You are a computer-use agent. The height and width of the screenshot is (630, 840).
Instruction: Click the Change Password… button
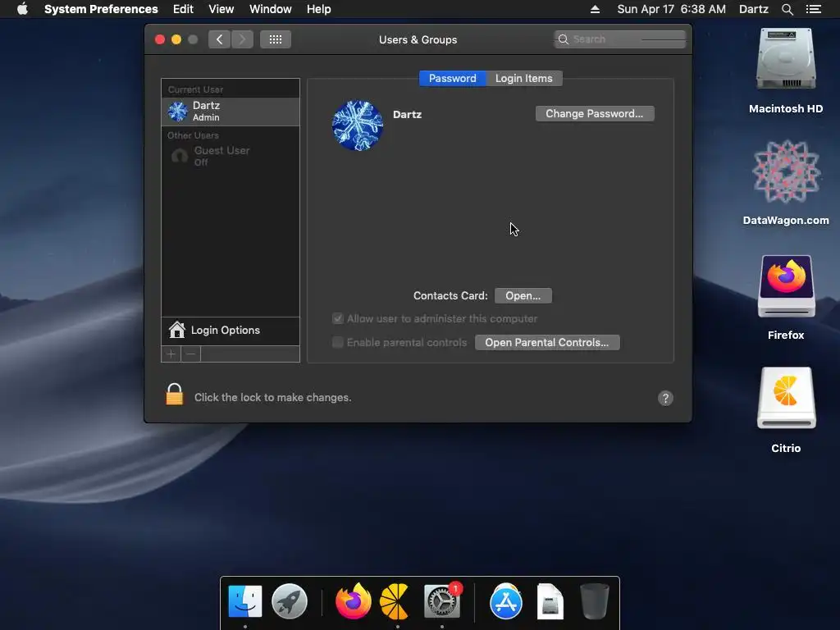[595, 113]
